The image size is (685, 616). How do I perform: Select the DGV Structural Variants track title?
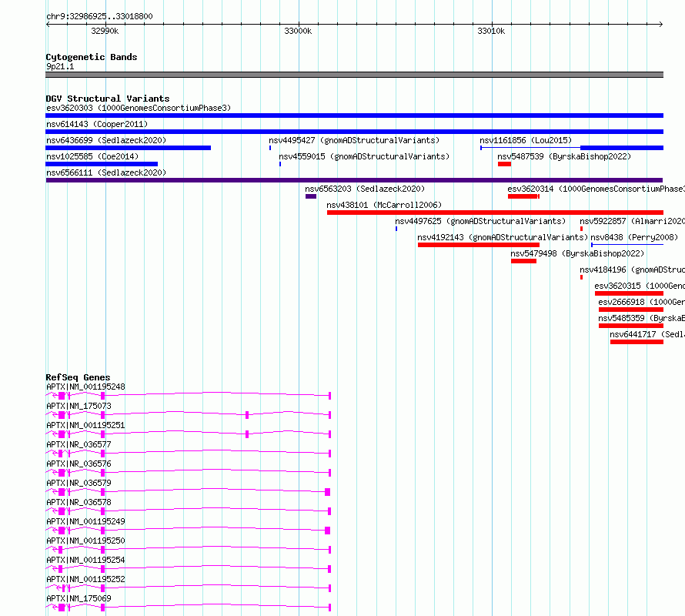pos(108,99)
